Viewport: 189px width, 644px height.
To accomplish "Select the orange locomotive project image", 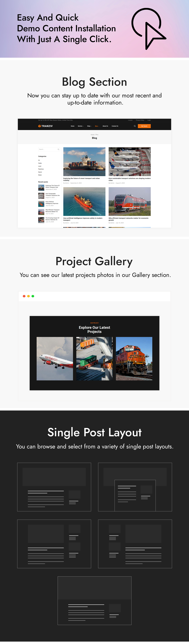I will pos(134,358).
